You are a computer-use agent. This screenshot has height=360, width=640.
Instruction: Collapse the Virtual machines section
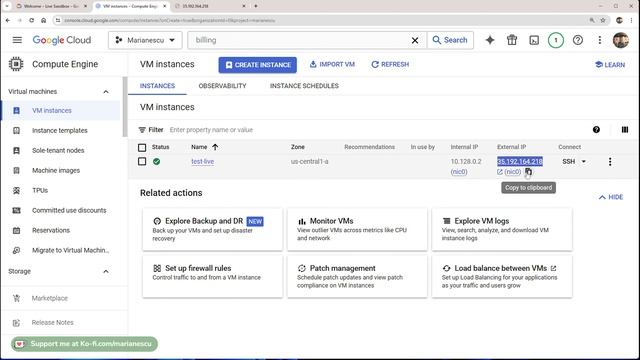(x=106, y=92)
